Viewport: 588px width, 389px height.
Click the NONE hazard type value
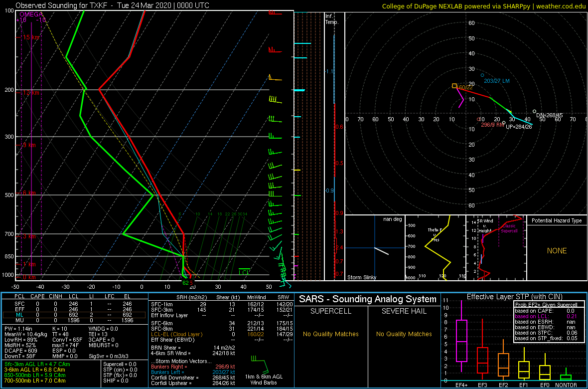click(557, 251)
